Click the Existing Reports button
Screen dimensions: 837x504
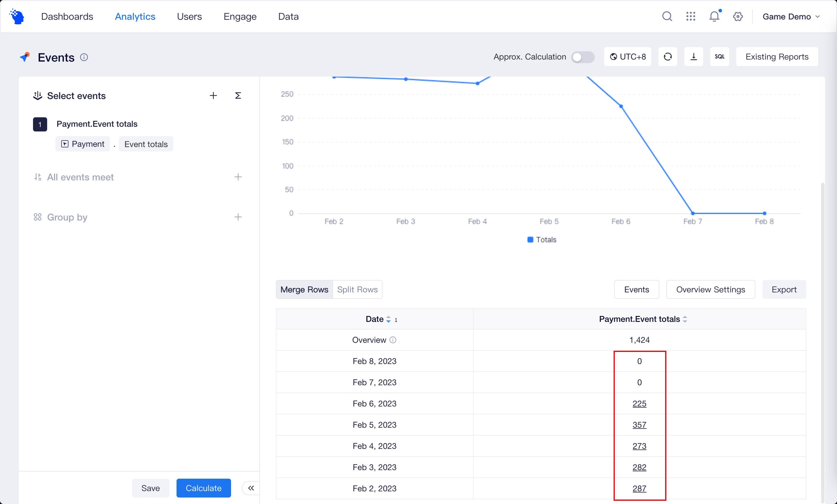point(777,57)
